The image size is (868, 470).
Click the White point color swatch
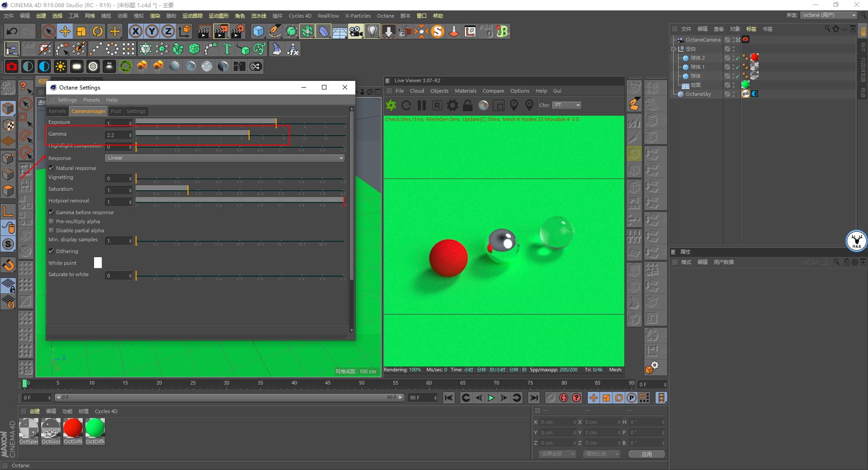(98, 263)
